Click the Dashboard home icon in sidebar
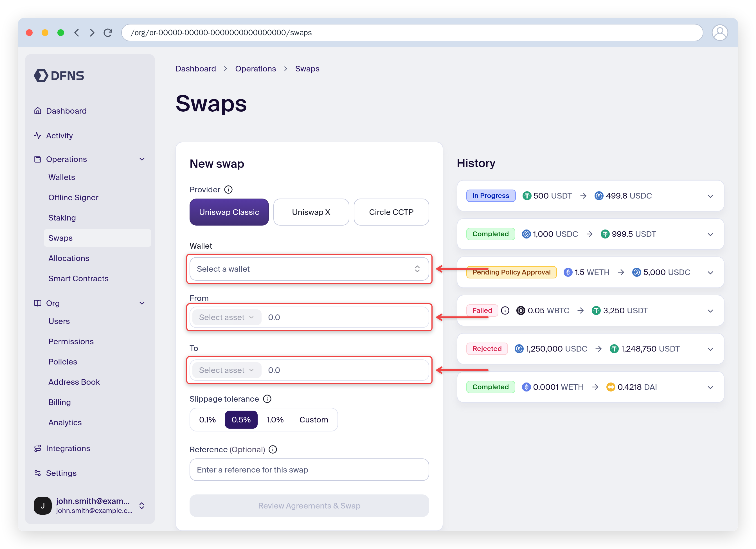 click(x=38, y=111)
